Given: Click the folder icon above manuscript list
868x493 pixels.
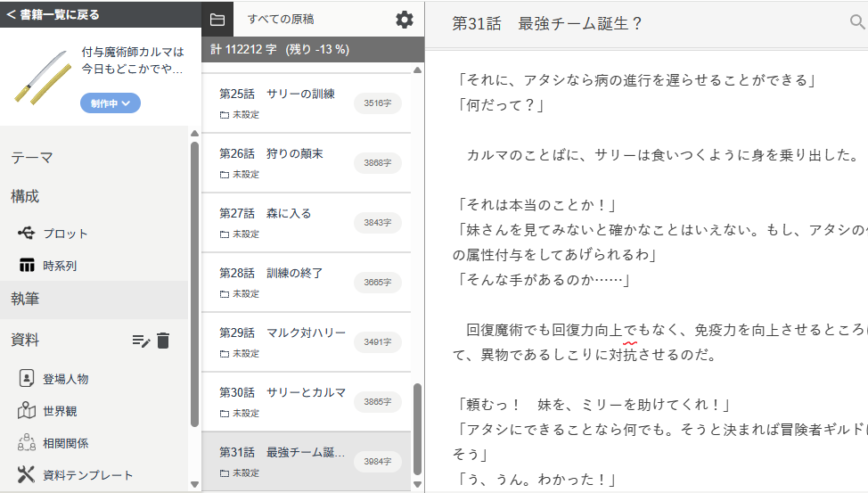Looking at the screenshot, I should [x=217, y=20].
